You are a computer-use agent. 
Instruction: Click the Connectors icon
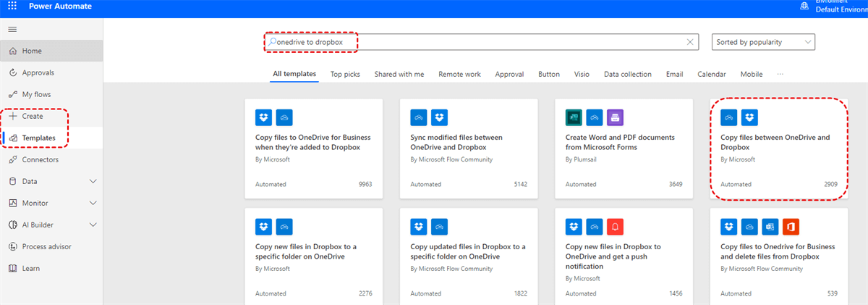pyautogui.click(x=12, y=159)
